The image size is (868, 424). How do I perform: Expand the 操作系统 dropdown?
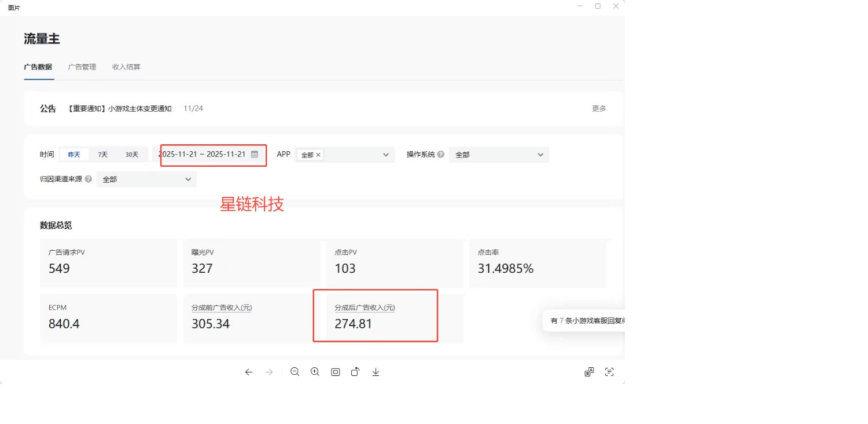539,155
